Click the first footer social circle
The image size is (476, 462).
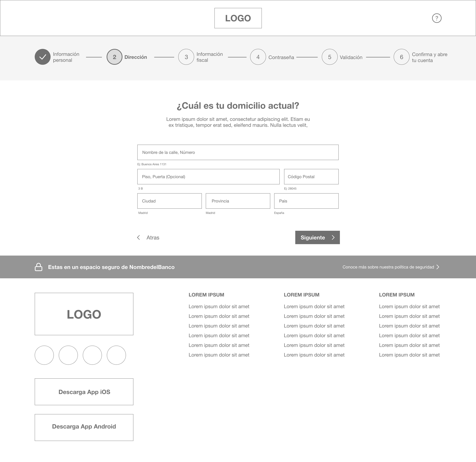tap(44, 355)
